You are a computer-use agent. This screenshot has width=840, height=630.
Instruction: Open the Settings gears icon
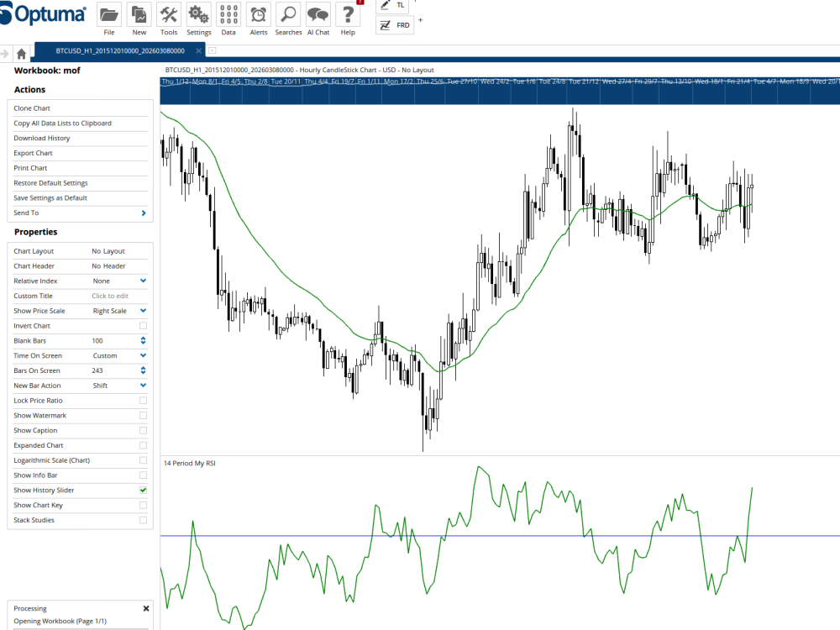coord(199,15)
